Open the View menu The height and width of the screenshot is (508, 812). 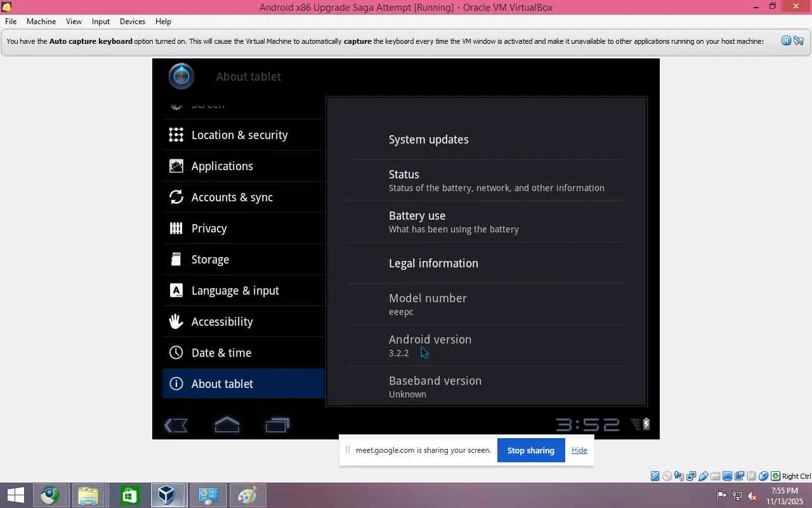74,21
